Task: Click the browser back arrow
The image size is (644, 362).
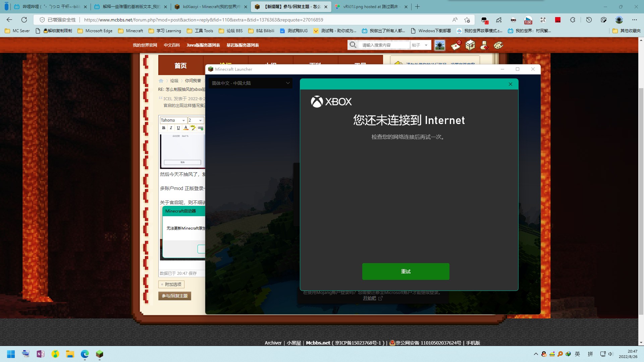Action: [x=9, y=20]
